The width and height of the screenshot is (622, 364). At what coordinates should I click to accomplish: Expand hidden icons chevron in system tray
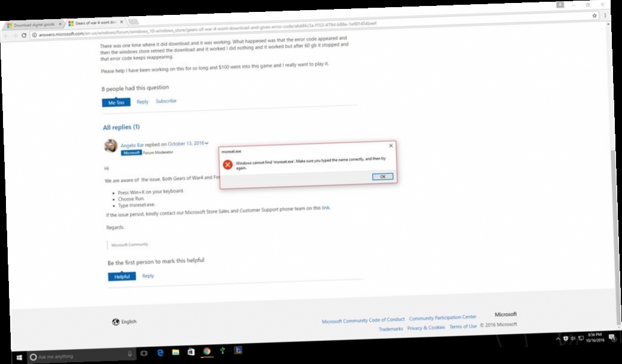point(558,338)
